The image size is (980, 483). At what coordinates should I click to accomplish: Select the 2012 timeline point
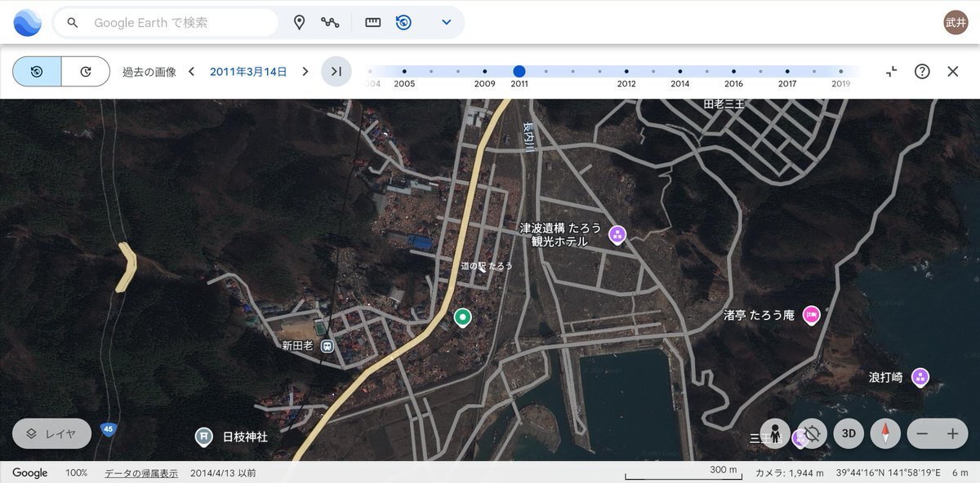point(626,72)
